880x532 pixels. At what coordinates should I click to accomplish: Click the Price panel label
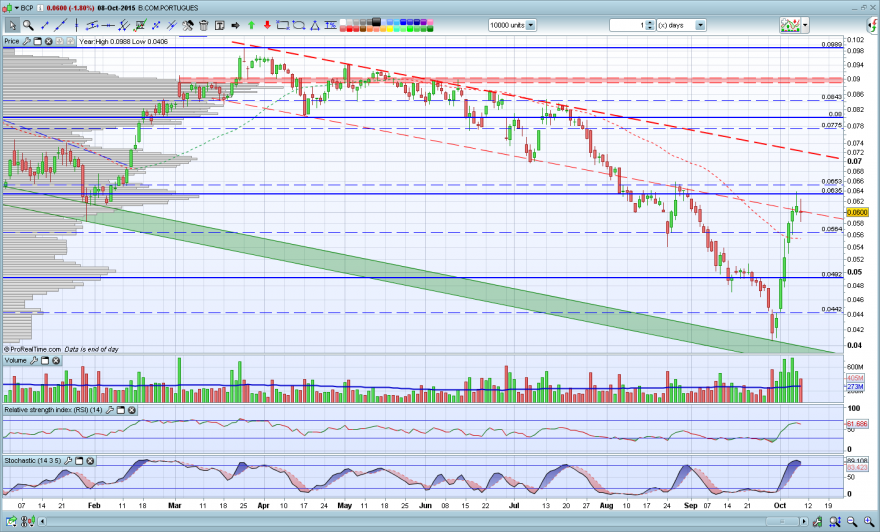(11, 41)
